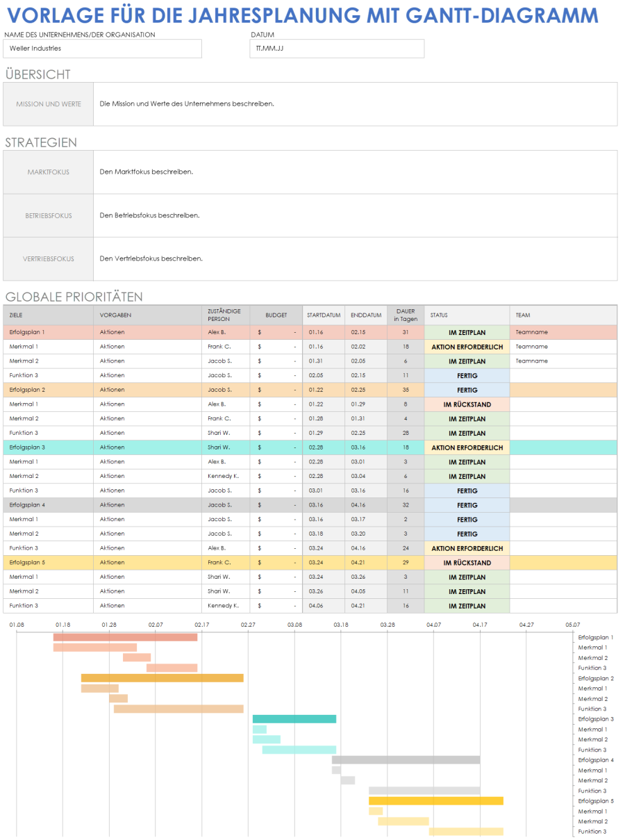Select the "MARKTFOKUS" label cell
625x840 pixels.
coord(49,172)
